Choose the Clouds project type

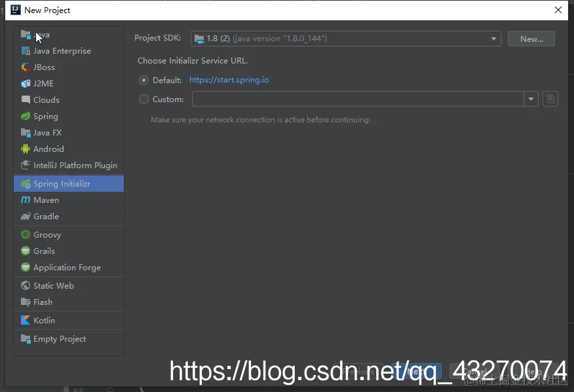[x=69, y=99]
